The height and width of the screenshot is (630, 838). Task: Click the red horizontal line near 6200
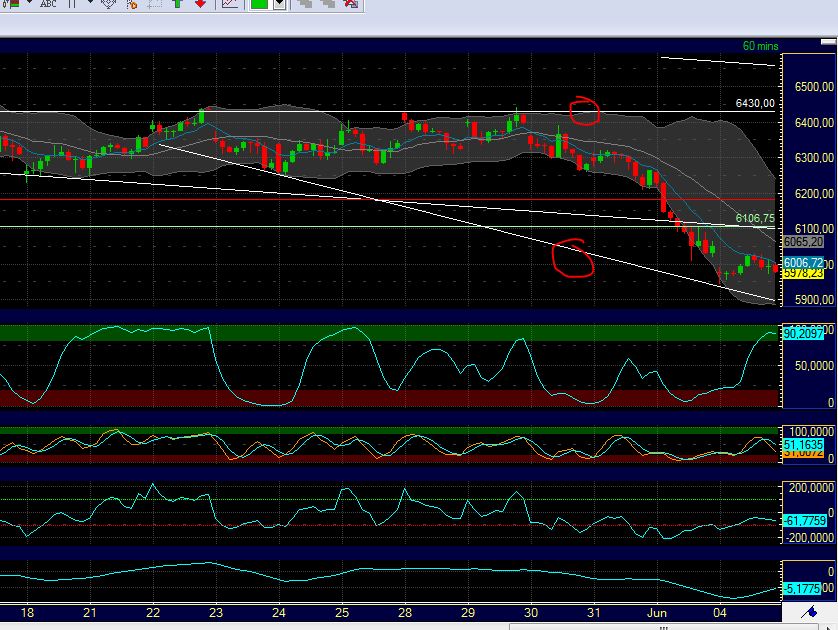coord(387,199)
